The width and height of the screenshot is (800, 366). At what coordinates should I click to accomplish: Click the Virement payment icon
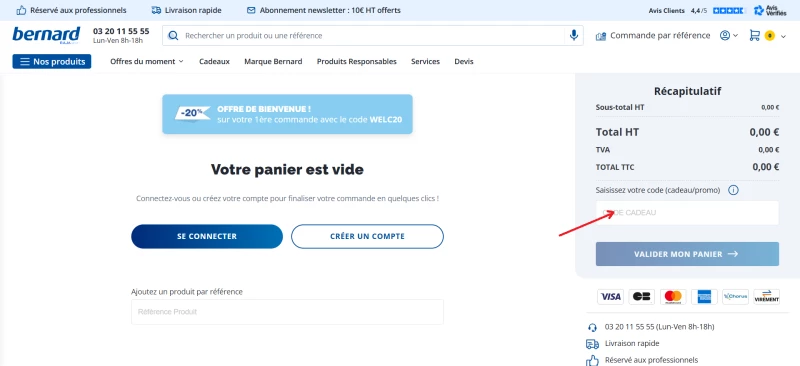[766, 297]
